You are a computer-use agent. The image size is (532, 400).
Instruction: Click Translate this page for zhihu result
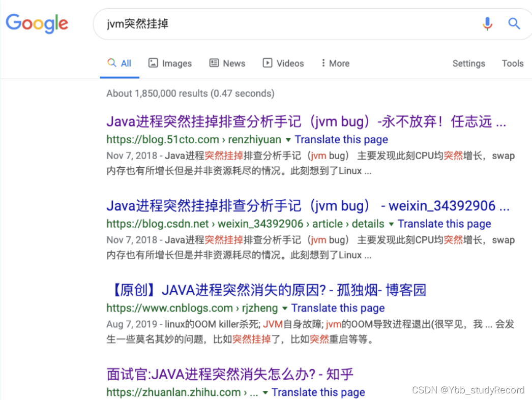click(x=318, y=392)
